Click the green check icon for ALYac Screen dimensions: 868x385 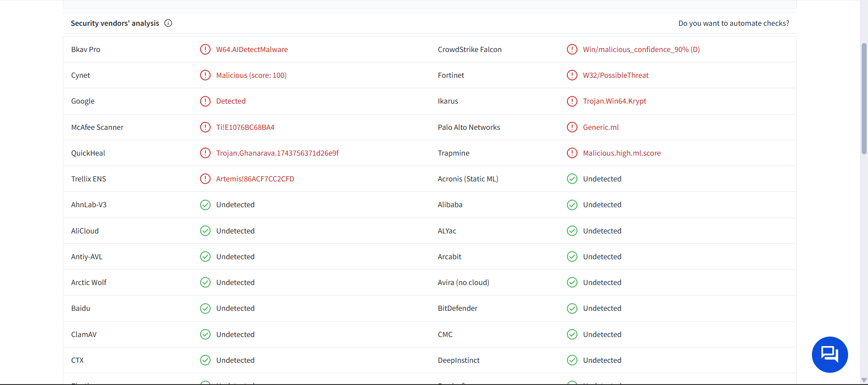(x=572, y=231)
